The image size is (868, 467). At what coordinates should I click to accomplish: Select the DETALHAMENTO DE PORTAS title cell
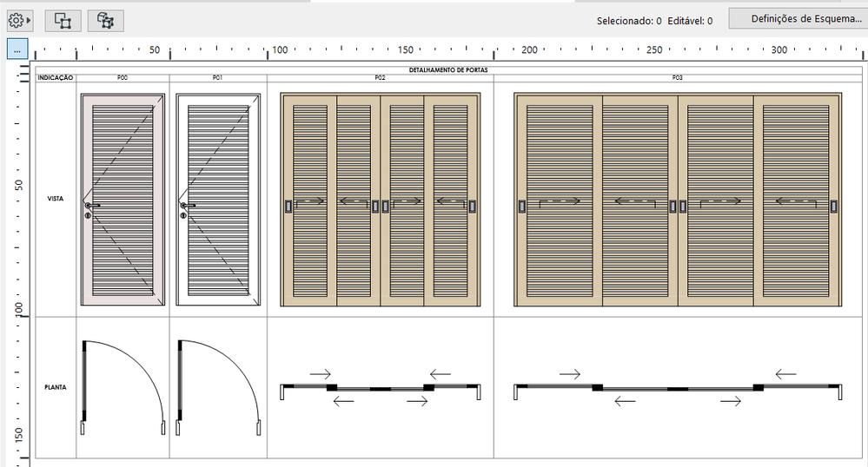448,70
